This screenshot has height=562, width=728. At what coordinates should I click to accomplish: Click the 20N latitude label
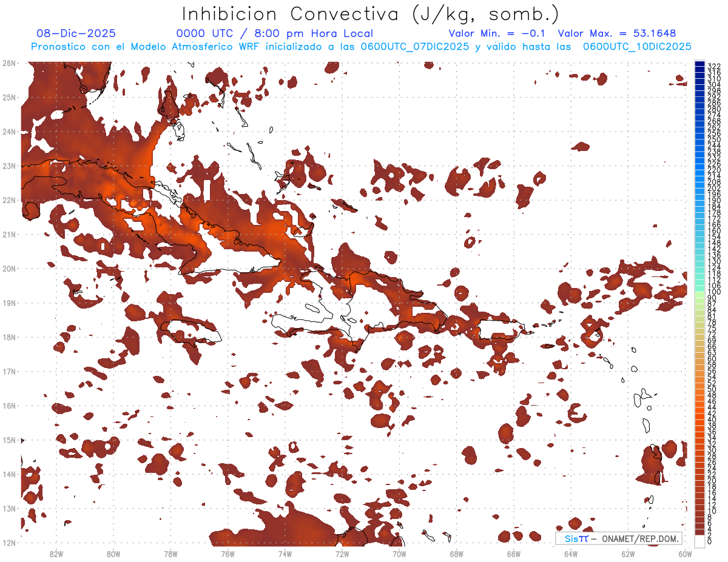coord(8,269)
